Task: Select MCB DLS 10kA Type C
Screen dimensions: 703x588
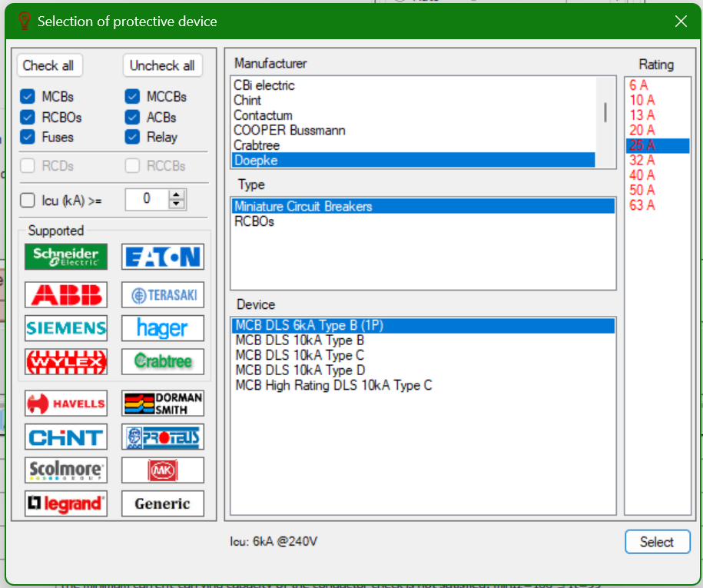Action: 423,355
